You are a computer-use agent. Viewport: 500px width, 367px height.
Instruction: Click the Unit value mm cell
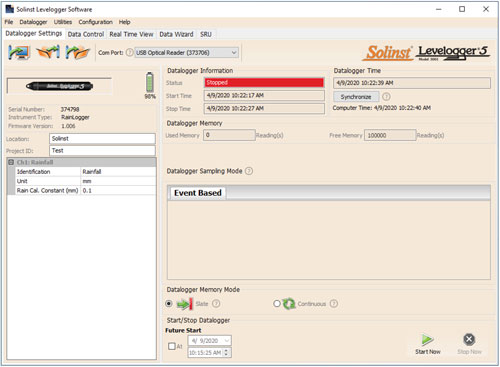tap(118, 181)
